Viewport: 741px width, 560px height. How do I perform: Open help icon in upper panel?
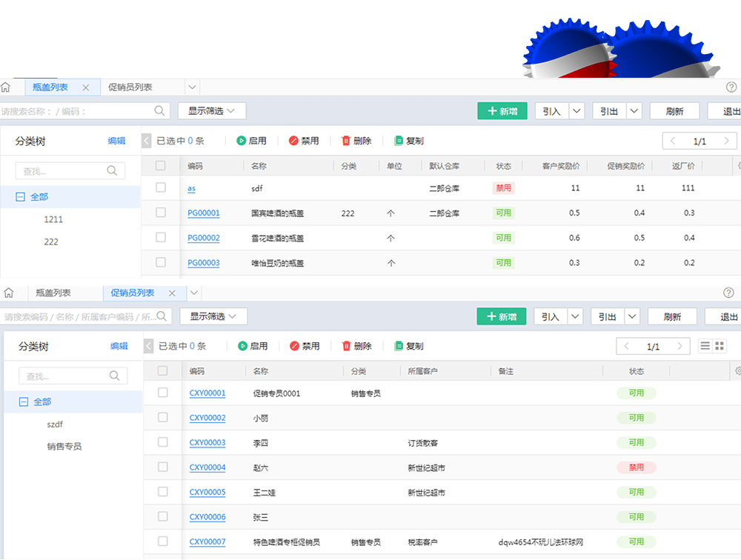731,87
